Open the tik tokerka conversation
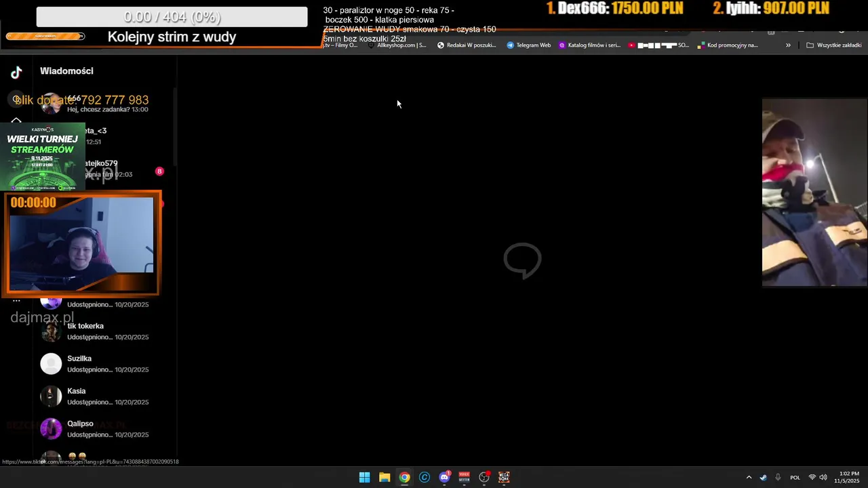 tap(105, 331)
